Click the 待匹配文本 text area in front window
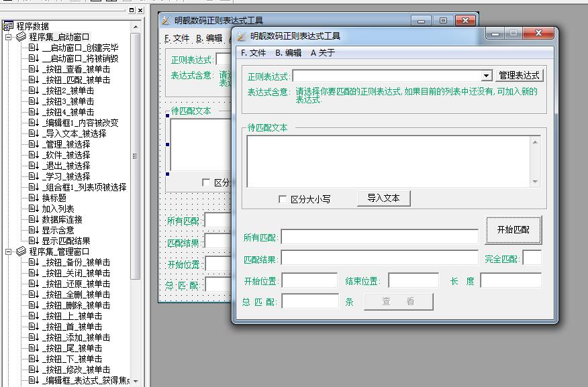Viewport: 588px width, 387px height. pyautogui.click(x=393, y=162)
